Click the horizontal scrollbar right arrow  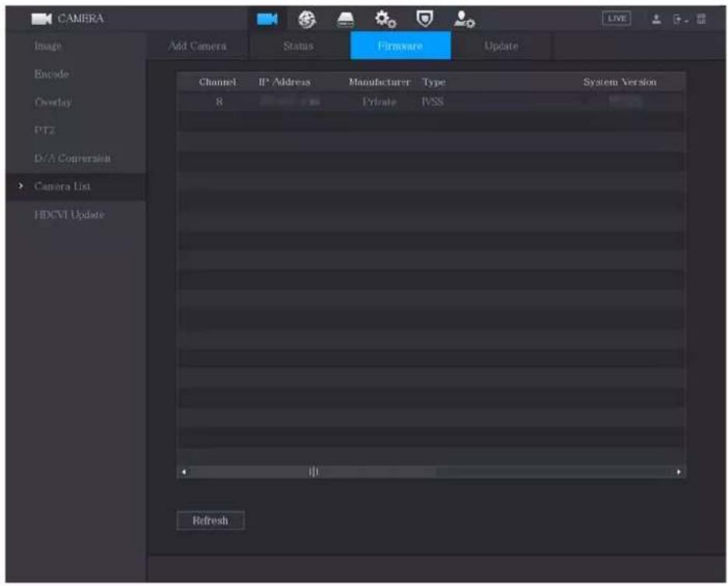tap(679, 472)
